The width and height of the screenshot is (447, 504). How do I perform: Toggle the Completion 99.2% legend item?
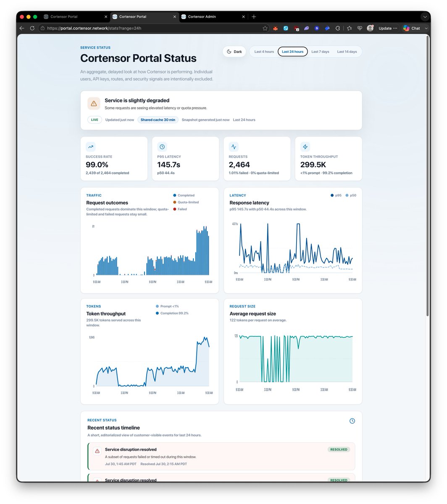[x=172, y=313]
